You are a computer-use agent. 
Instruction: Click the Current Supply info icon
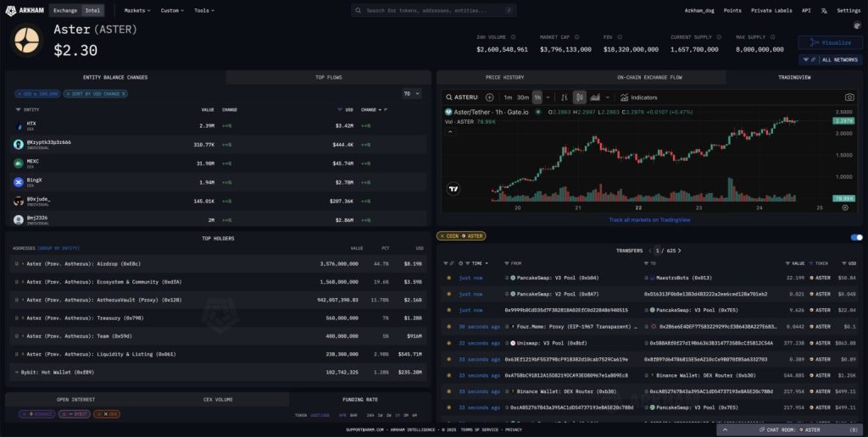719,37
